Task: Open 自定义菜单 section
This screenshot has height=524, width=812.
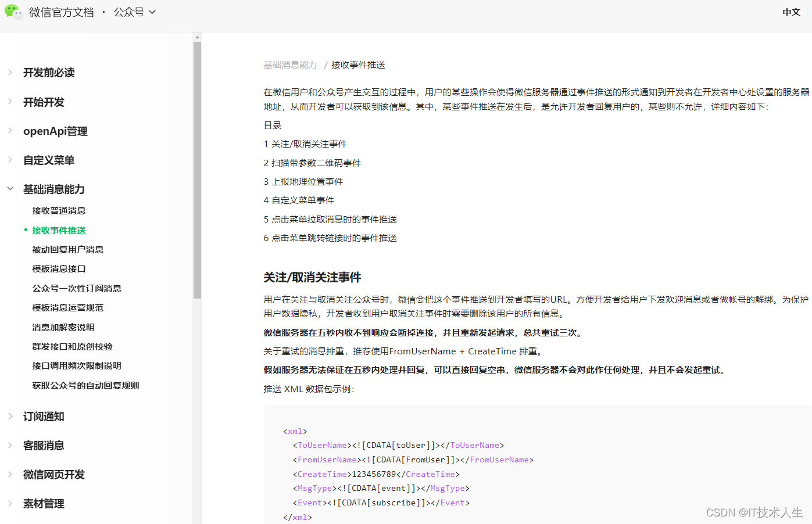Action: coord(49,160)
